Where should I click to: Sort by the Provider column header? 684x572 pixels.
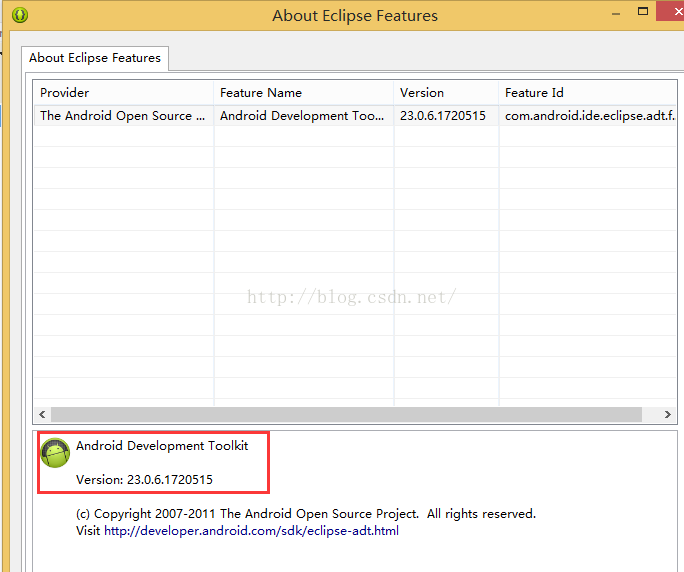pyautogui.click(x=124, y=92)
